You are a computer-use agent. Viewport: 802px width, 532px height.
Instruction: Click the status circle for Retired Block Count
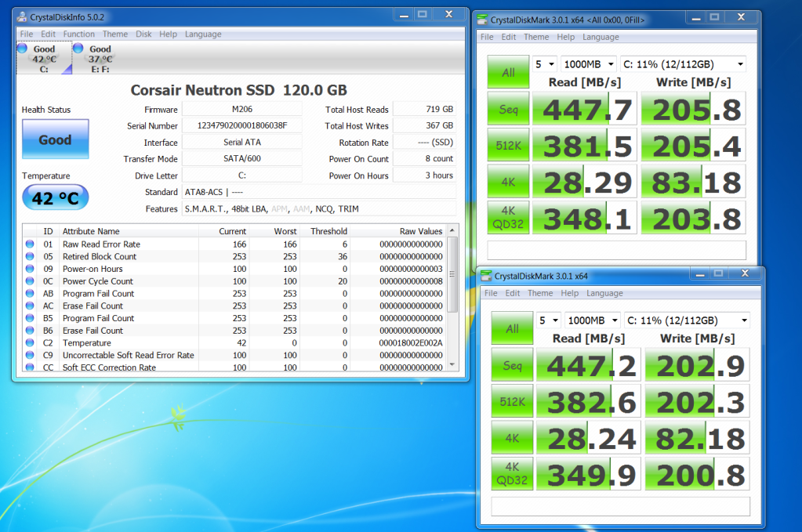[x=30, y=256]
